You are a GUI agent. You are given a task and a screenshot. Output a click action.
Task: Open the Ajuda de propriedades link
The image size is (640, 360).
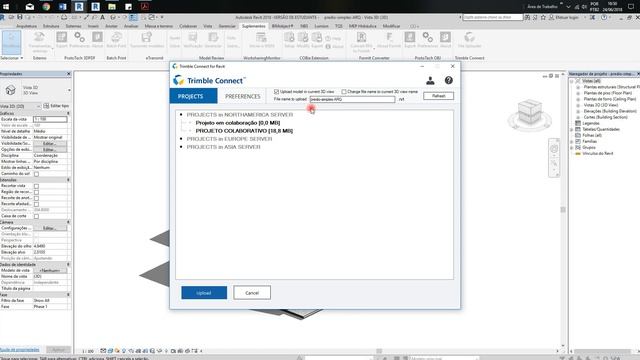coord(20,350)
